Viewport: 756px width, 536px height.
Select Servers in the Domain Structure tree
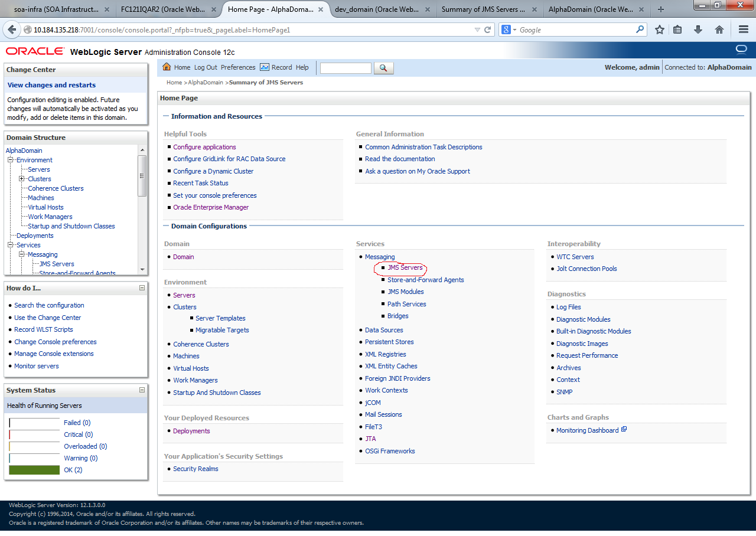(x=39, y=169)
